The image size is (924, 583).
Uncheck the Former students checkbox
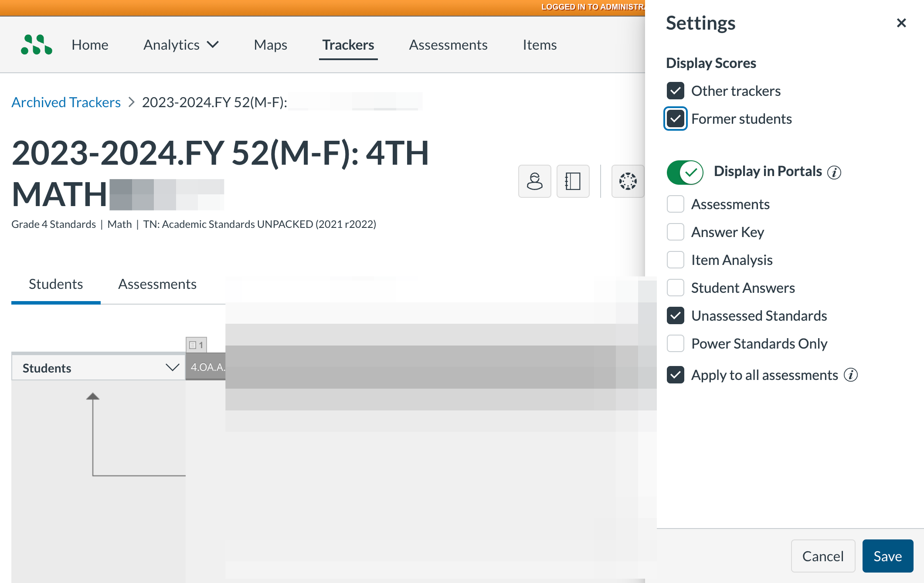click(675, 119)
